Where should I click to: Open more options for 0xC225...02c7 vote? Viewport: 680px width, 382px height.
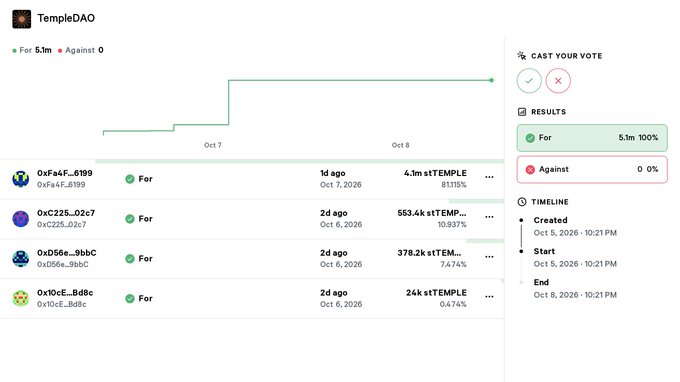point(489,217)
